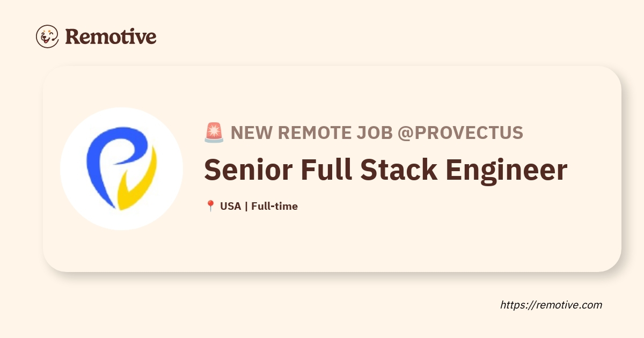Select the @PROVECTUS company mention
Screen dimensions: 644x338
click(x=460, y=133)
